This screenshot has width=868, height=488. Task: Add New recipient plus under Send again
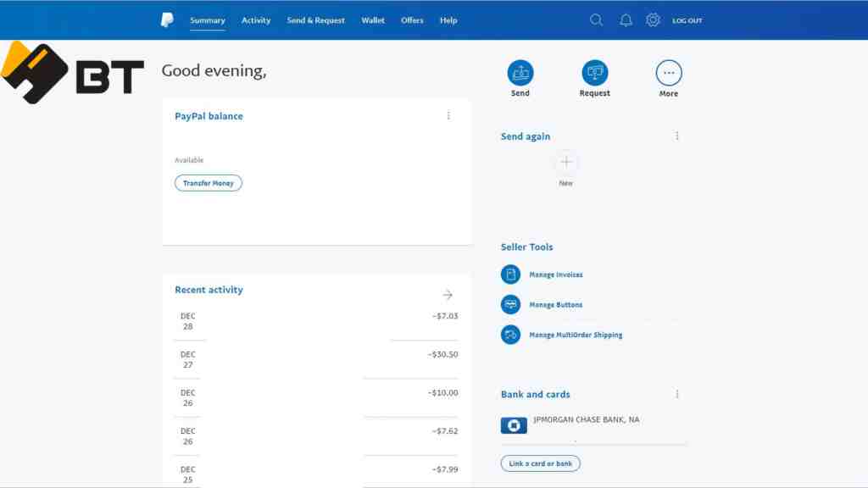point(565,162)
